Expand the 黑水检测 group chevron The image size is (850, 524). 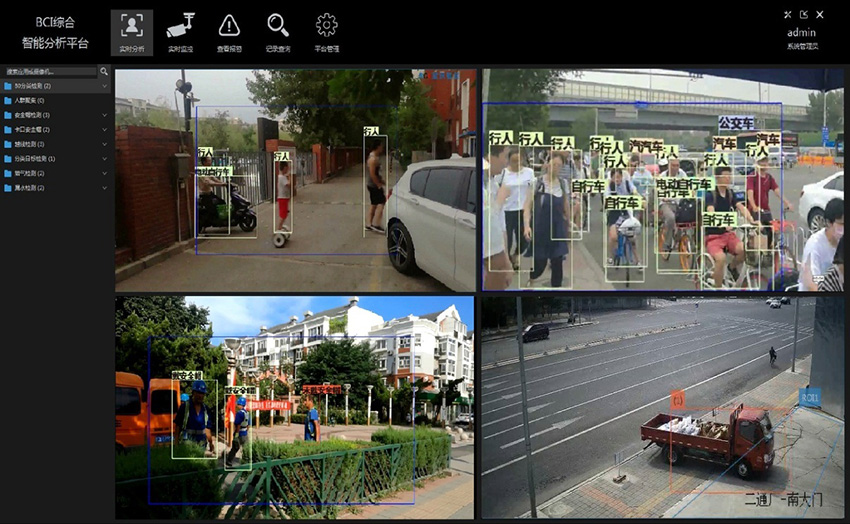[104, 188]
